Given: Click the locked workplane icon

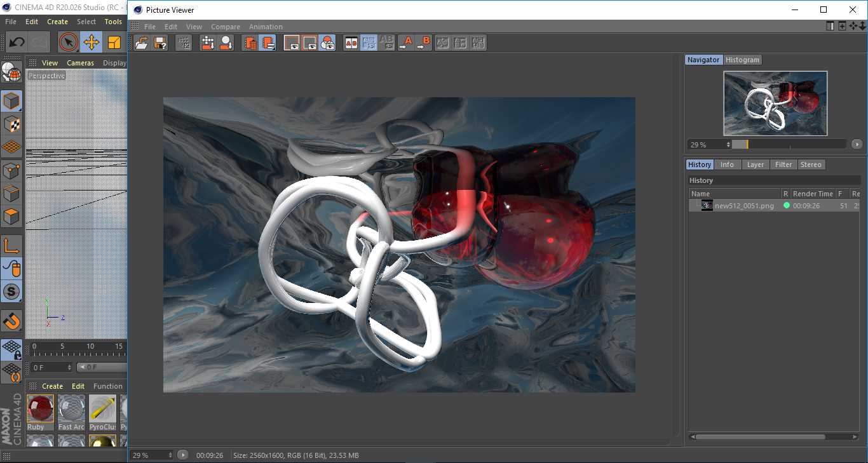Looking at the screenshot, I should pos(11,349).
